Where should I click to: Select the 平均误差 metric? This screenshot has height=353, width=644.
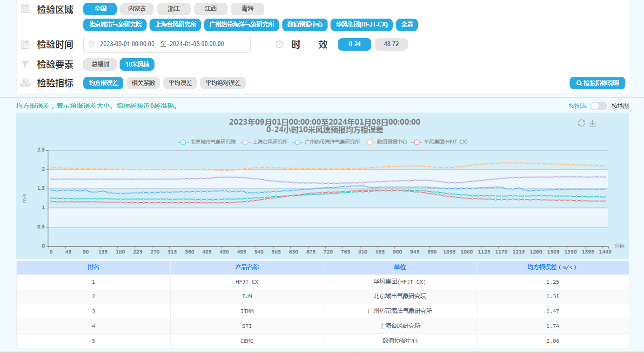point(180,83)
